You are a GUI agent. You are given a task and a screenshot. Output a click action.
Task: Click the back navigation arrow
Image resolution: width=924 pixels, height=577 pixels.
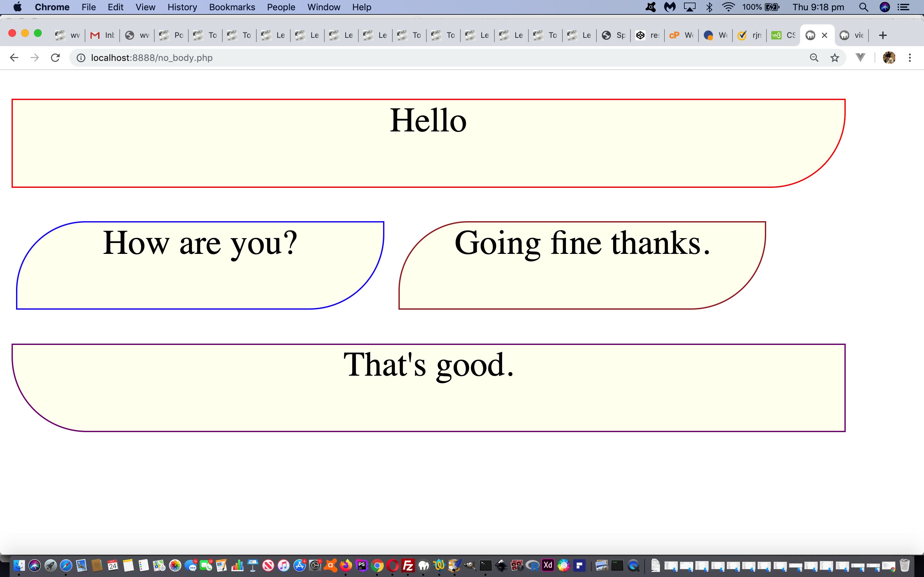13,58
